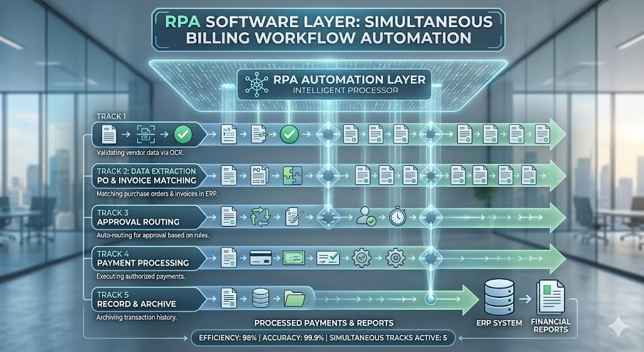
Task: Click the left diamond node on Track 3
Action: click(x=328, y=217)
